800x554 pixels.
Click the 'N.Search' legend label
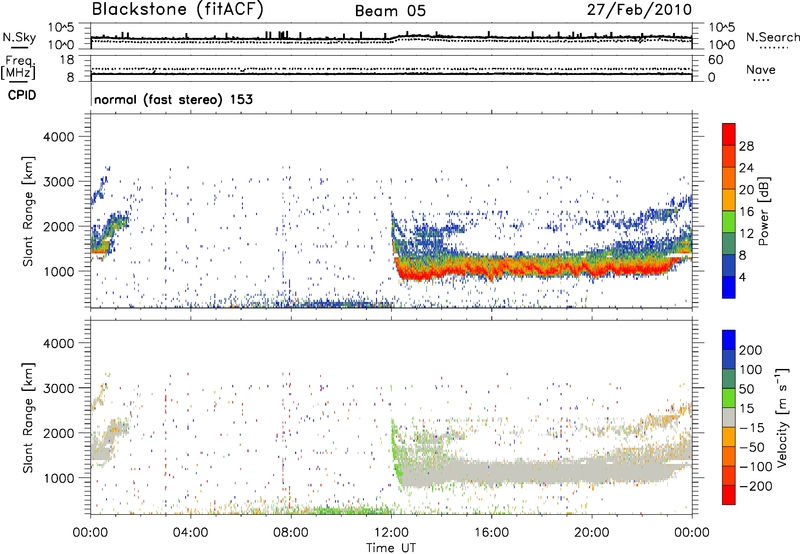772,37
